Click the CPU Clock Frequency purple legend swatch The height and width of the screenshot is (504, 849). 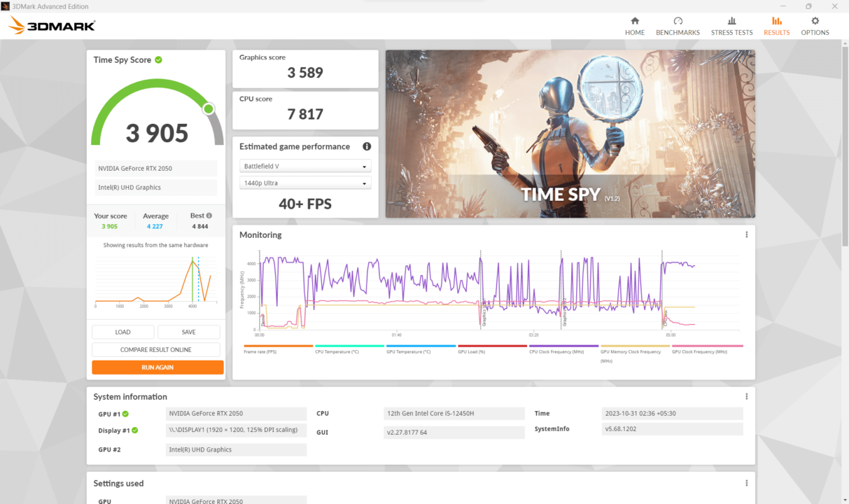pyautogui.click(x=564, y=346)
